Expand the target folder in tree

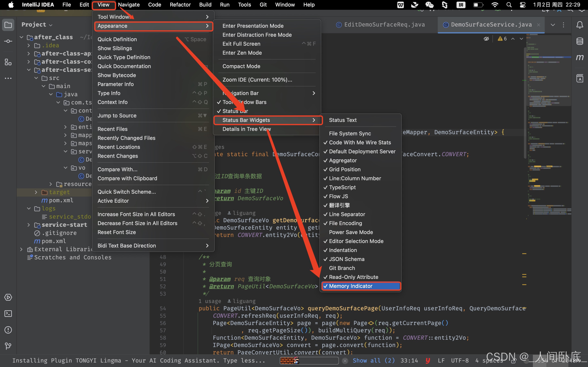click(x=36, y=192)
